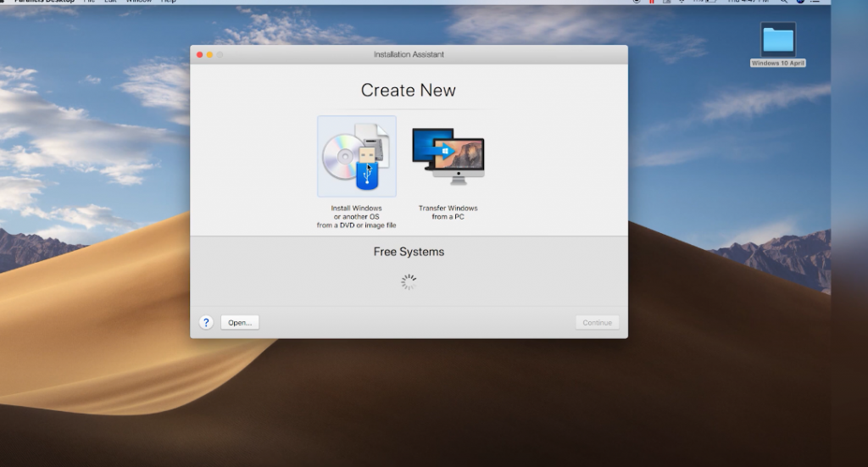Open the help question mark button
Viewport: 868px width, 467px height.
[206, 323]
